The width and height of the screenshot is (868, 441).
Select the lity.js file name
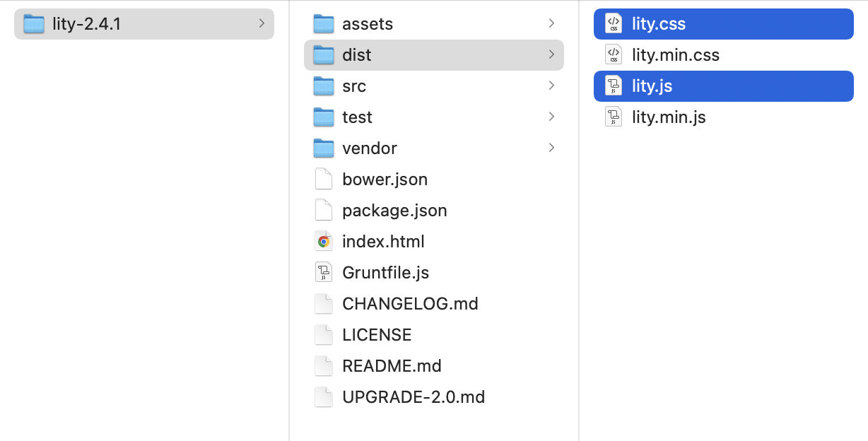click(652, 86)
